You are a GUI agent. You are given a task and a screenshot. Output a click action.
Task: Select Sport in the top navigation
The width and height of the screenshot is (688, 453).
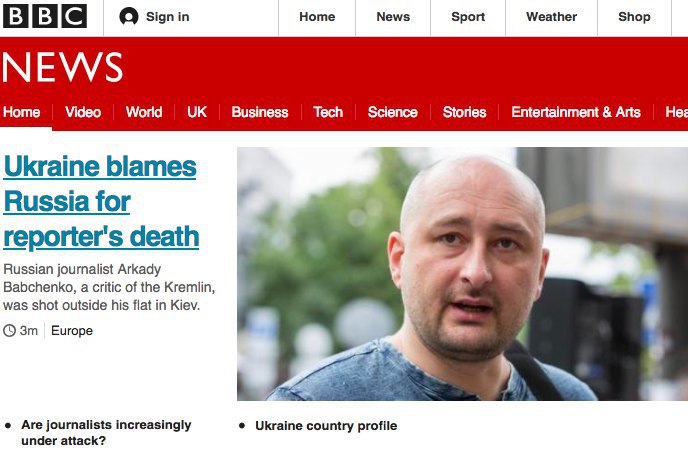(x=468, y=17)
